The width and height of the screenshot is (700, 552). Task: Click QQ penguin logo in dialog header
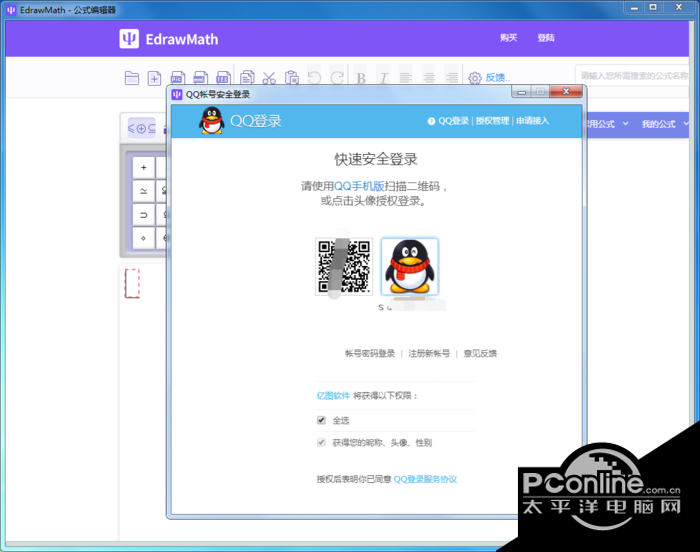(211, 121)
